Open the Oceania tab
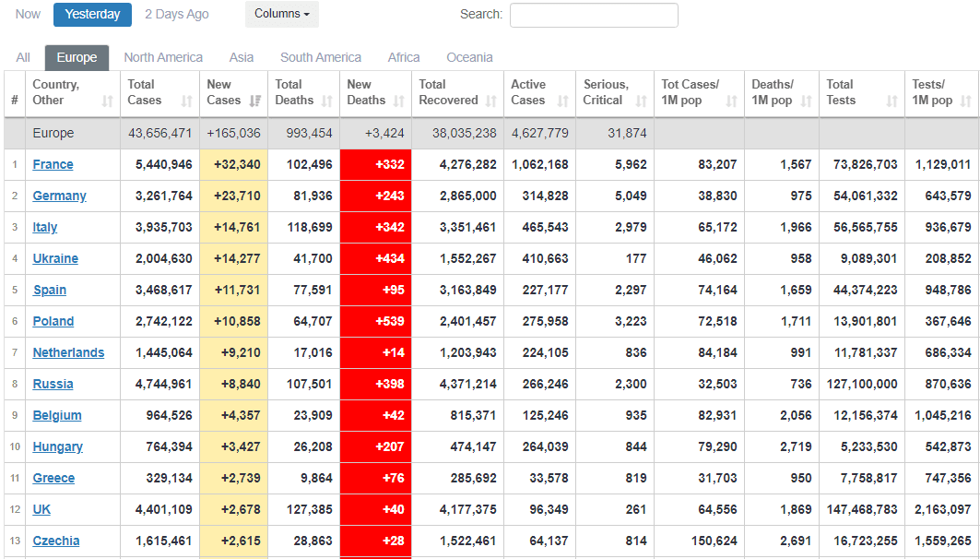Viewport: 980px width, 559px height. [x=469, y=57]
